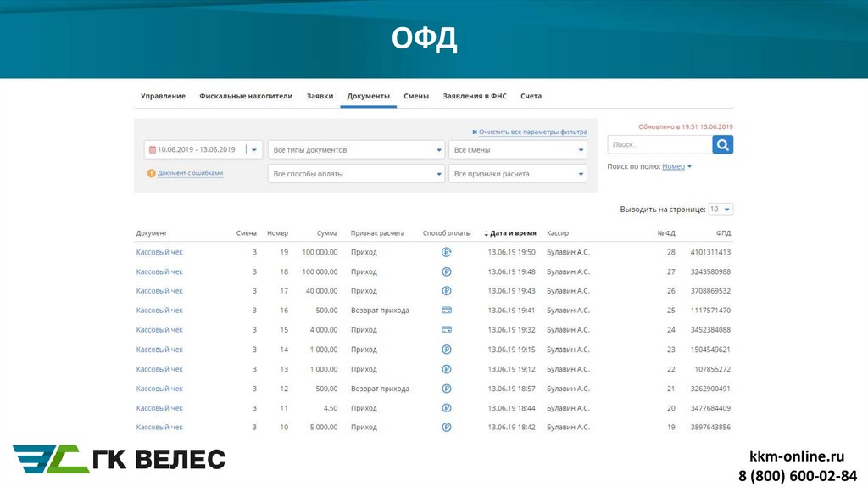Click the Документ с ошибками link
The image size is (868, 487).
click(x=190, y=173)
